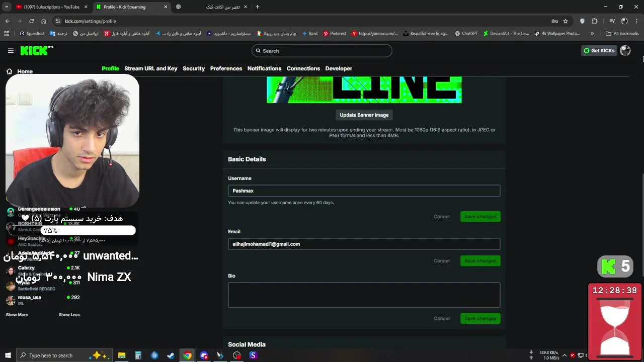Open the Bard bookmark
644x362 pixels.
pos(309,34)
